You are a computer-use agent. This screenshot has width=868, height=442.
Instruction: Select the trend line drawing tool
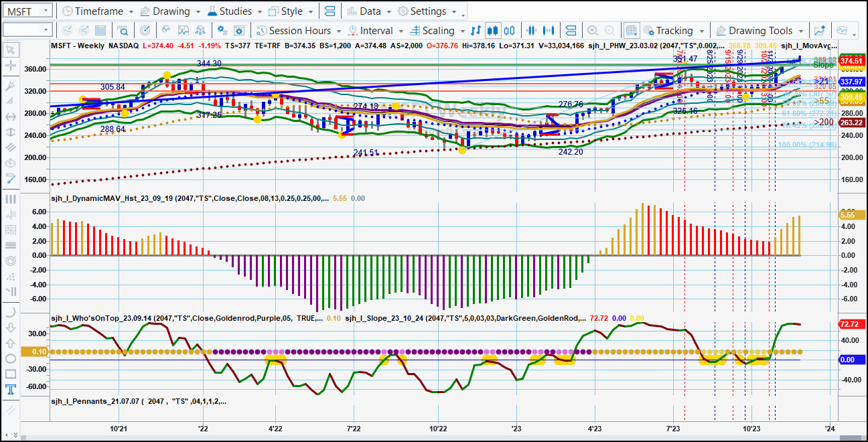10,178
